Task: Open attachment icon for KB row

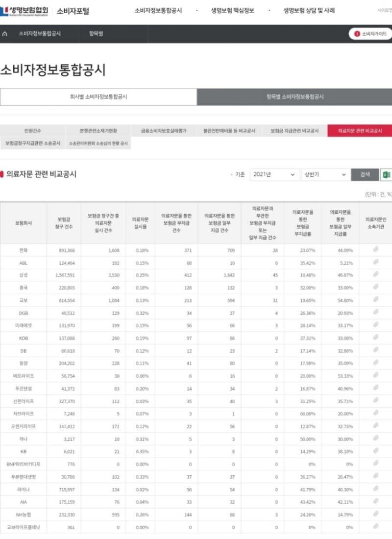Action: point(376,451)
